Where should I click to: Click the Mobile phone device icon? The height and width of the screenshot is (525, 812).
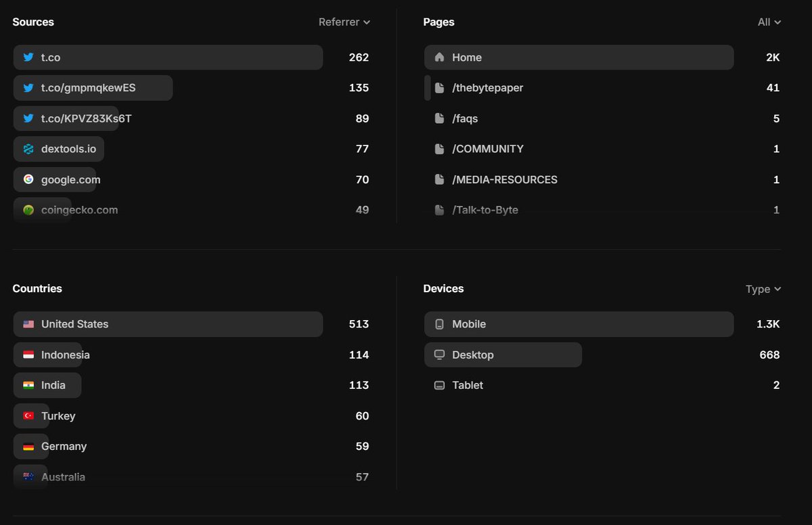point(439,324)
